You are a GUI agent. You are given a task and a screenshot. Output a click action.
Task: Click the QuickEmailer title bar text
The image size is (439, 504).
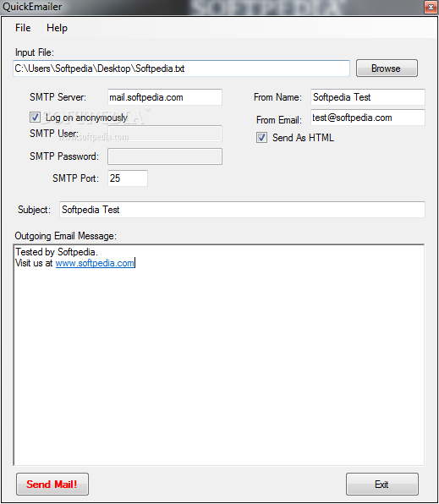[32, 7]
